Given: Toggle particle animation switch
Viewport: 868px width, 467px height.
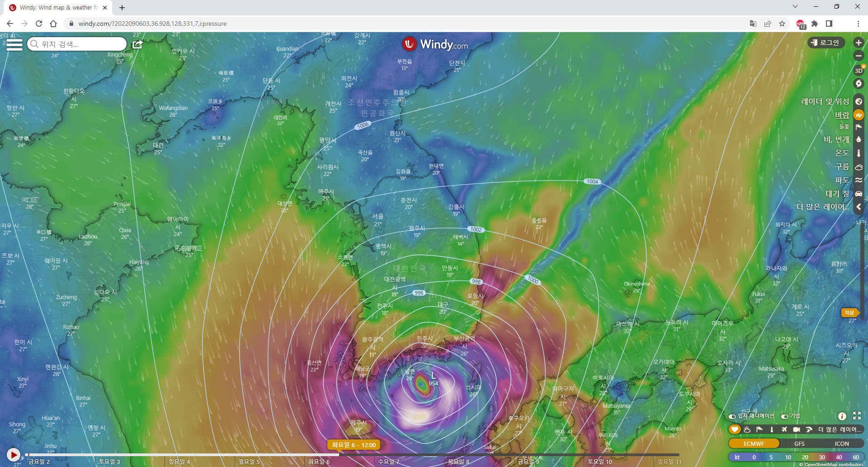Looking at the screenshot, I should 732,416.
